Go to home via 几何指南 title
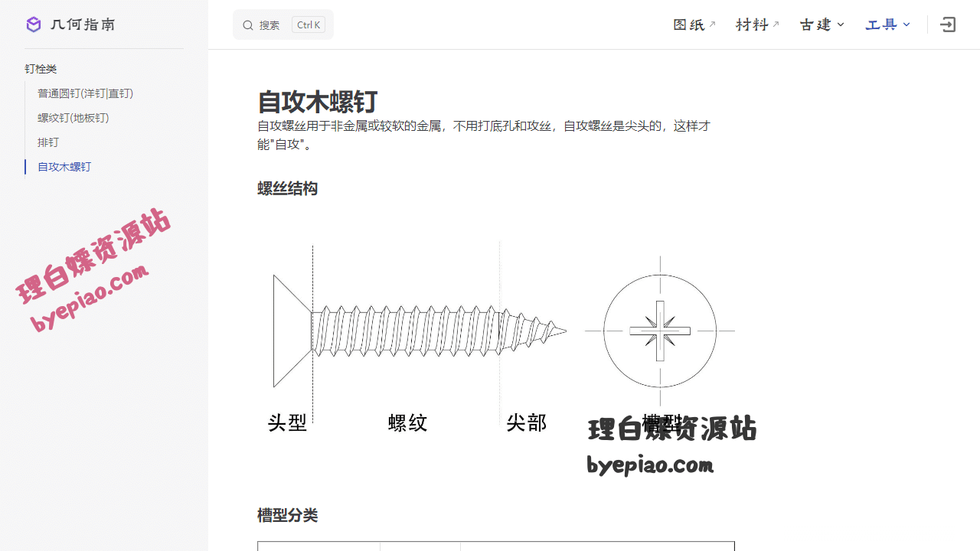The width and height of the screenshot is (980, 551). coord(83,24)
